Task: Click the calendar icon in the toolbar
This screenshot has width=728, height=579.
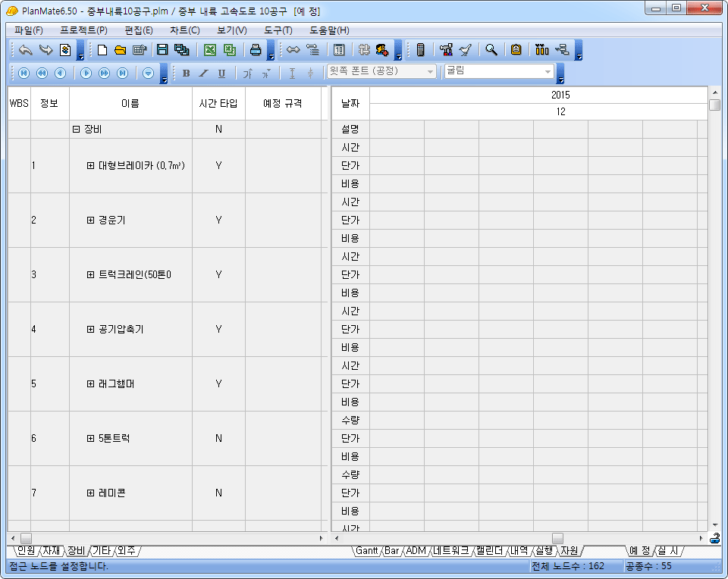Action: pyautogui.click(x=339, y=50)
